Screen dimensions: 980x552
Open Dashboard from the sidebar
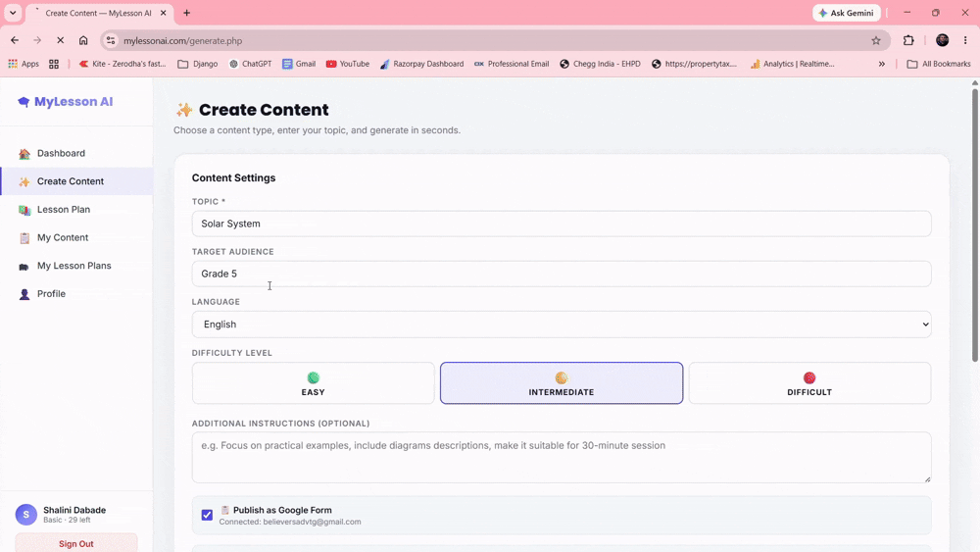click(76, 153)
